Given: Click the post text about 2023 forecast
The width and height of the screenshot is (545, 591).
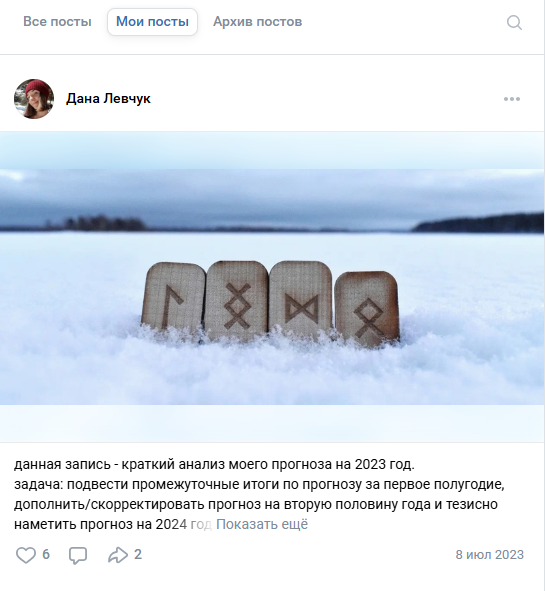Looking at the screenshot, I should 259,494.
